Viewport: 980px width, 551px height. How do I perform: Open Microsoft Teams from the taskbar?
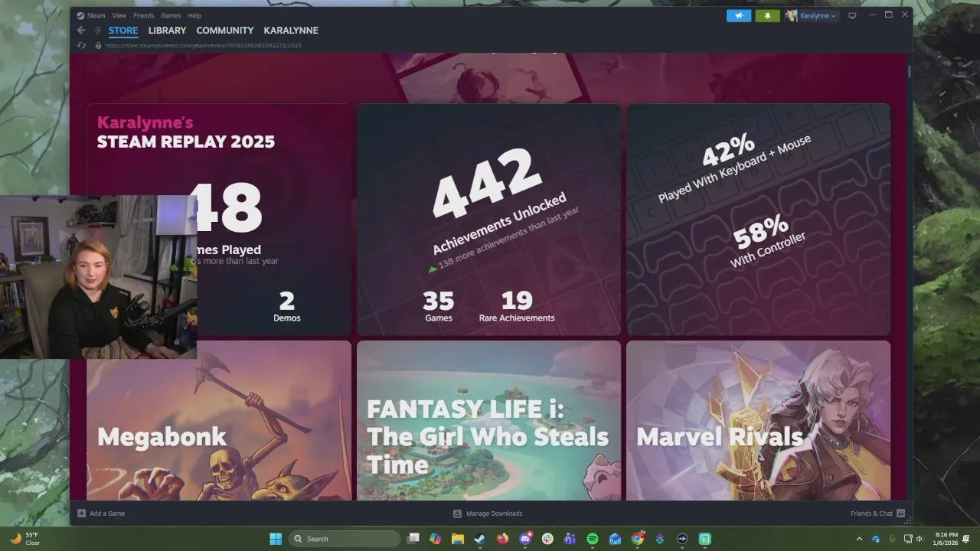click(570, 539)
